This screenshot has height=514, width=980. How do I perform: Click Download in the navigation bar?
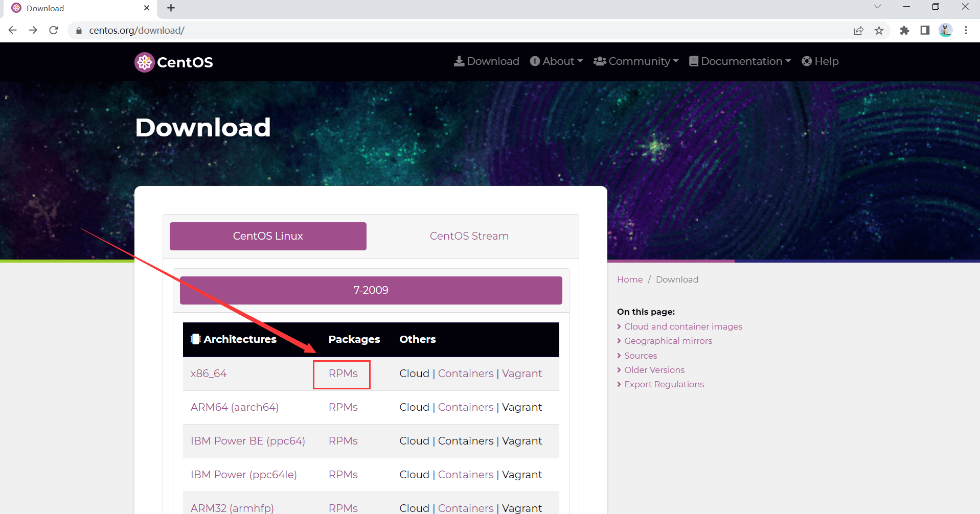click(x=487, y=61)
